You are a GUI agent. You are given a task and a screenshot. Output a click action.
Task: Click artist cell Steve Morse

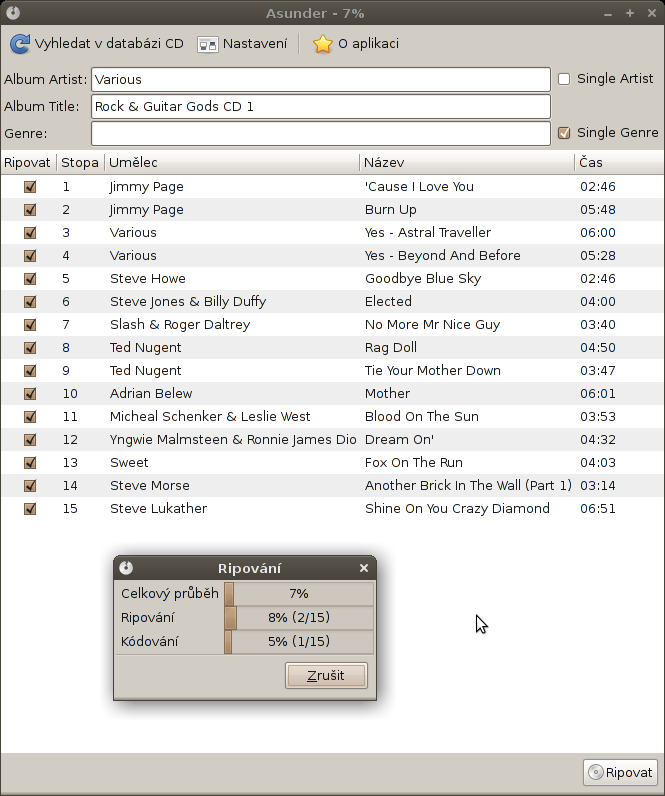click(149, 486)
